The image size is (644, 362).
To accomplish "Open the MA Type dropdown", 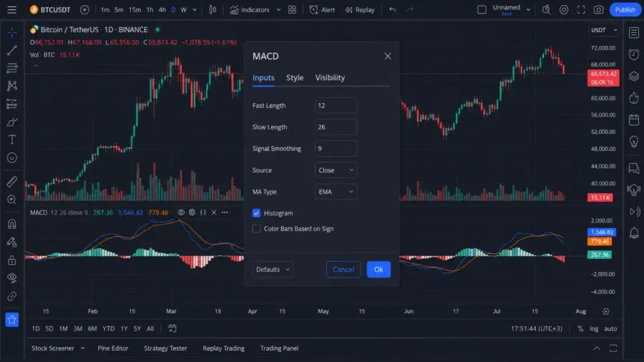I will [x=336, y=192].
